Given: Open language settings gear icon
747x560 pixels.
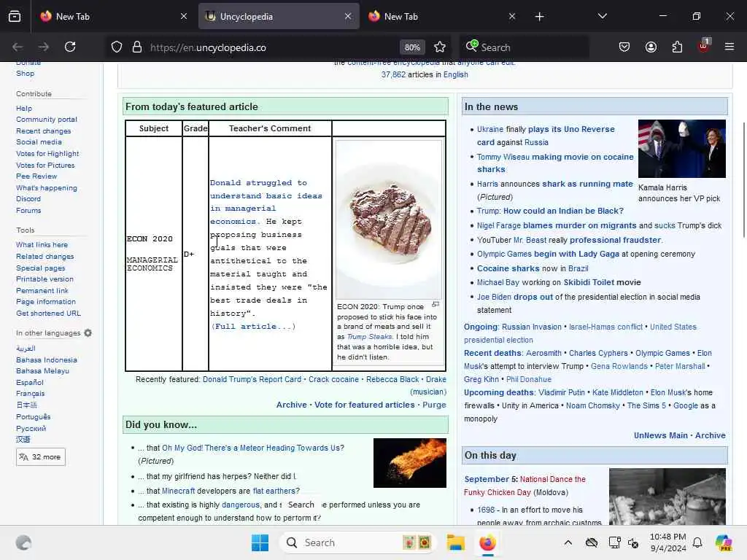Looking at the screenshot, I should point(88,332).
